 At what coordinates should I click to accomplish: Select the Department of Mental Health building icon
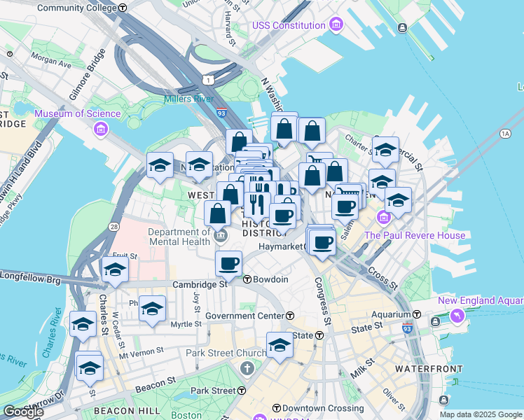click(221, 236)
